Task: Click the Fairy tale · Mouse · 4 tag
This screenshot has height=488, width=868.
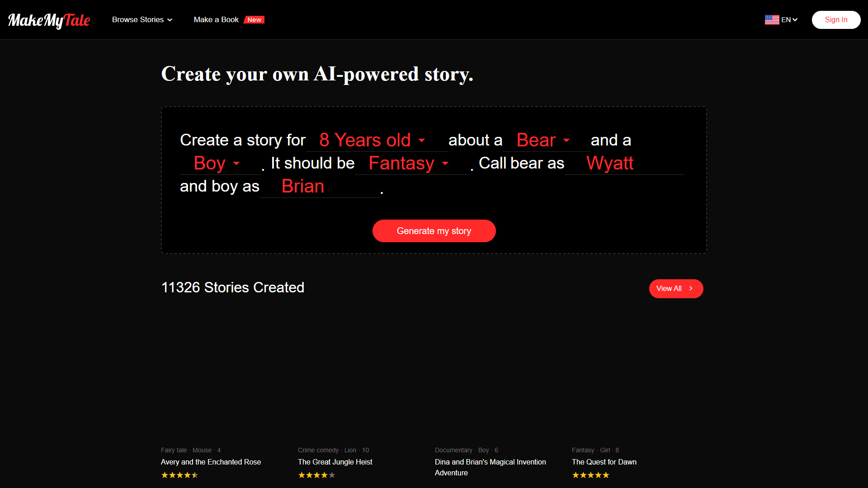Action: [191, 450]
